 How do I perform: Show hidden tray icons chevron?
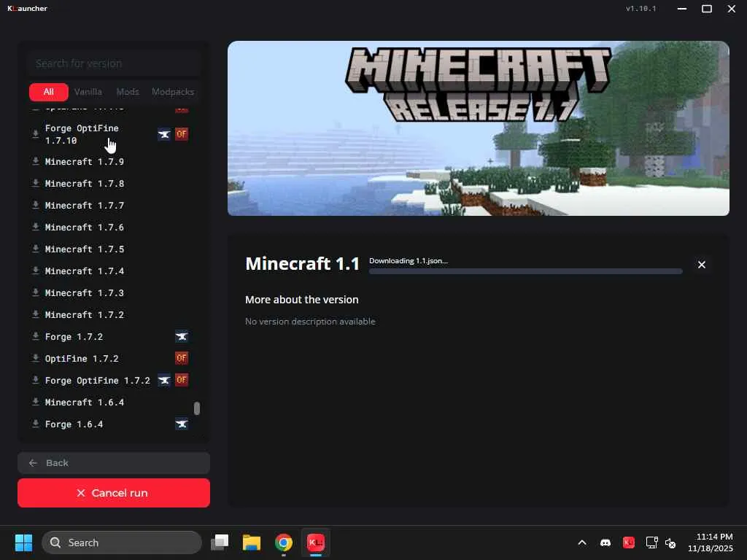pos(581,542)
